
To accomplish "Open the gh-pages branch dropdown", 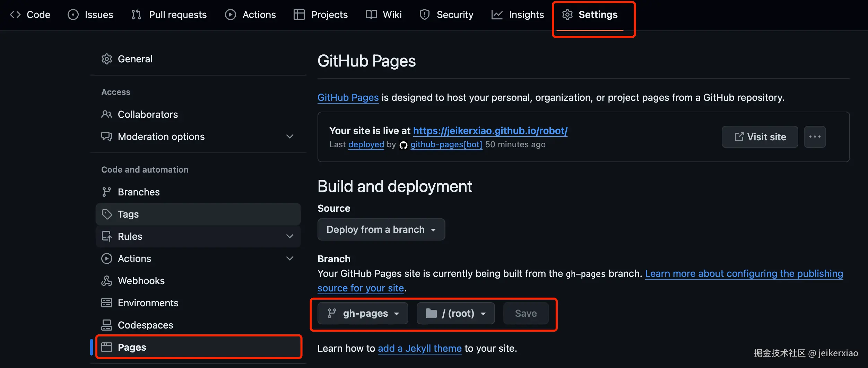I will tap(363, 313).
